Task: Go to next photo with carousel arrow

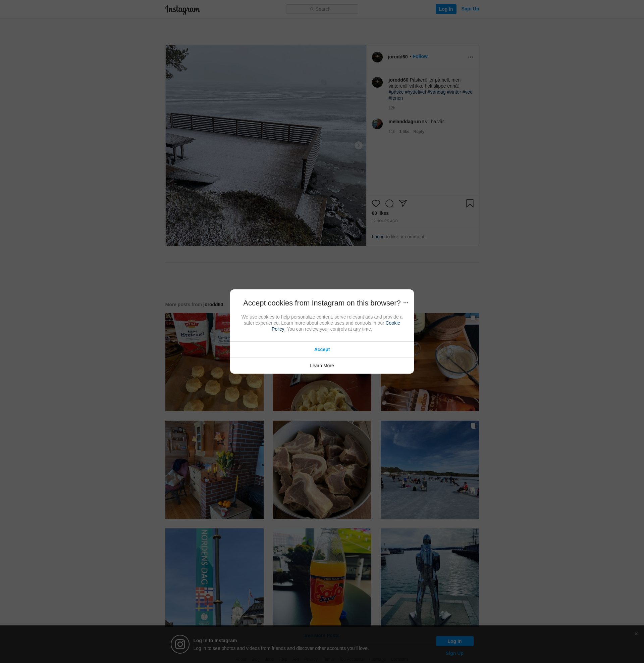Action: tap(358, 146)
